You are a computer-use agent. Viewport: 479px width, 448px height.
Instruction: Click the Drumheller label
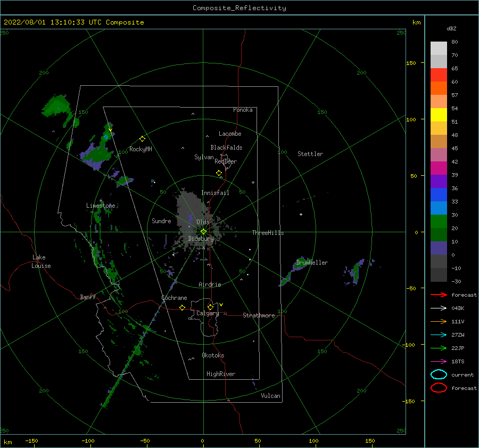pos(312,263)
